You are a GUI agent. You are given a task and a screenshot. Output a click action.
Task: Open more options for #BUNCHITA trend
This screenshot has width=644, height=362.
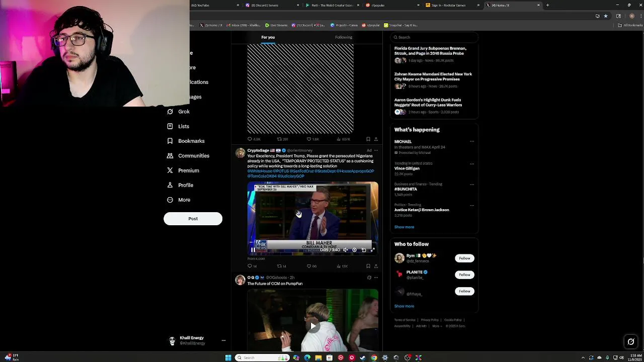[x=472, y=185]
